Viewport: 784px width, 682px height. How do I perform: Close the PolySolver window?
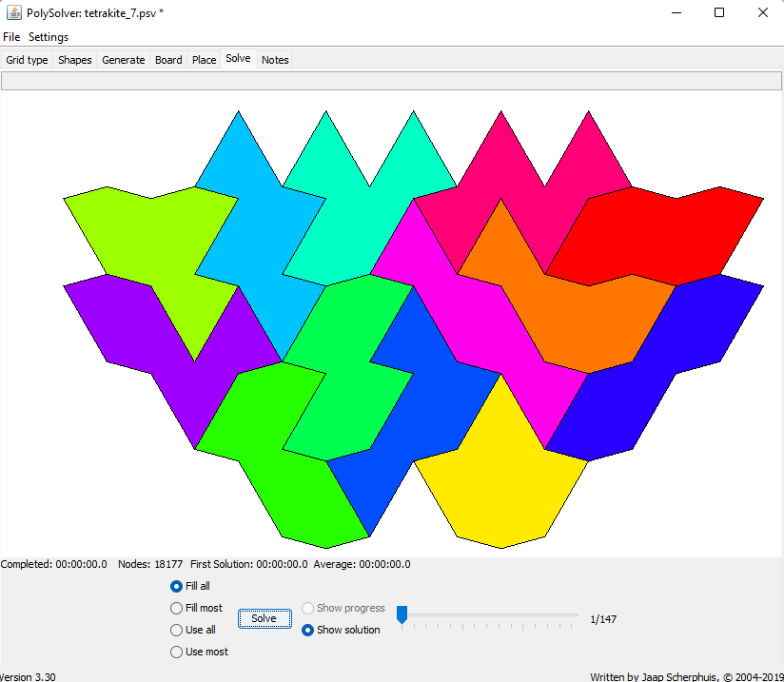point(762,12)
